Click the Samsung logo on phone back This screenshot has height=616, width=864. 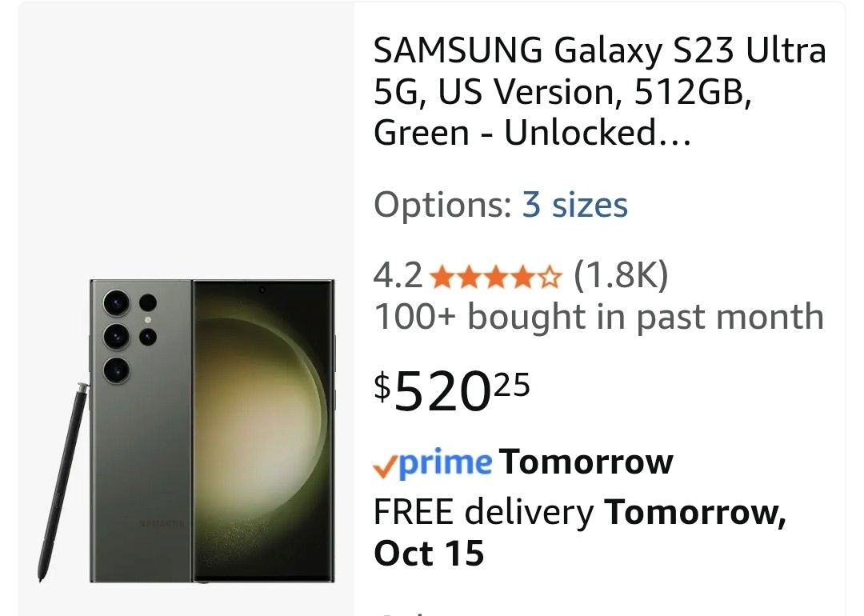(162, 522)
